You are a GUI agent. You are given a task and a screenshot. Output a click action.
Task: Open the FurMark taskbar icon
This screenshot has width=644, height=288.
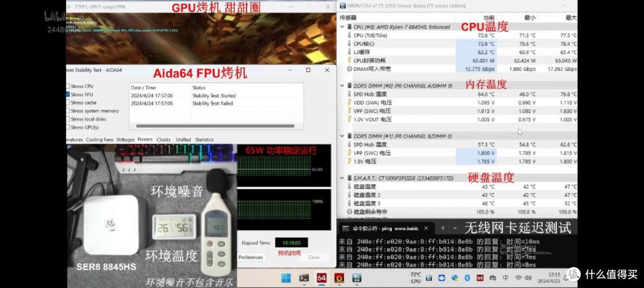click(339, 278)
